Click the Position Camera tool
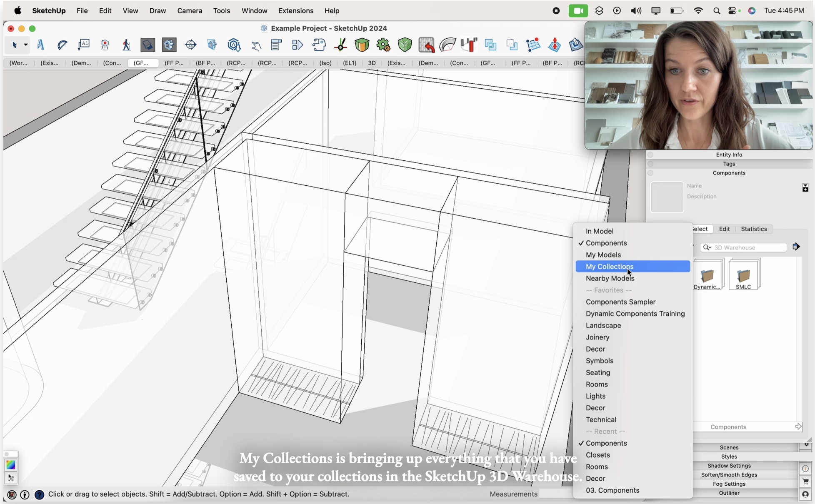Image resolution: width=815 pixels, height=504 pixels. (x=105, y=45)
